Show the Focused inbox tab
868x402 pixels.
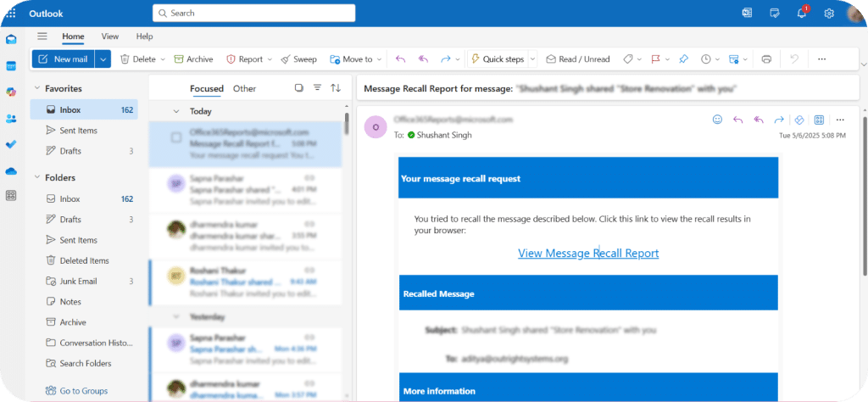pyautogui.click(x=207, y=88)
